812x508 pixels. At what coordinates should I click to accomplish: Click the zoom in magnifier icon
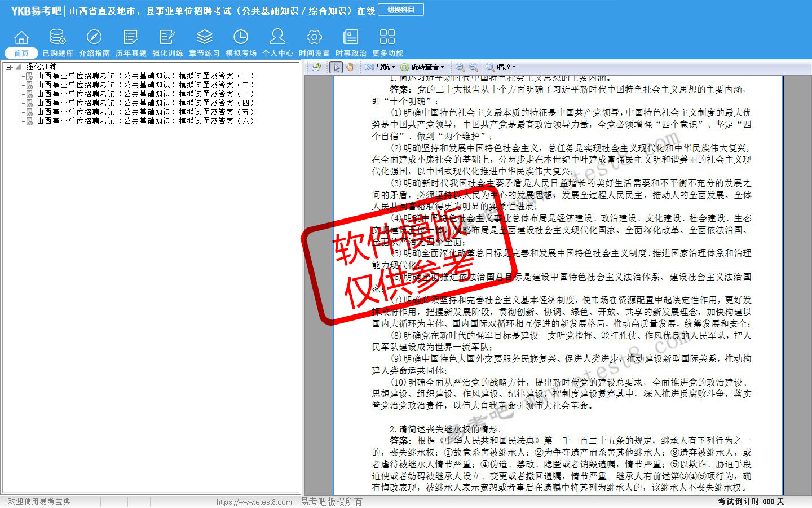tap(474, 67)
